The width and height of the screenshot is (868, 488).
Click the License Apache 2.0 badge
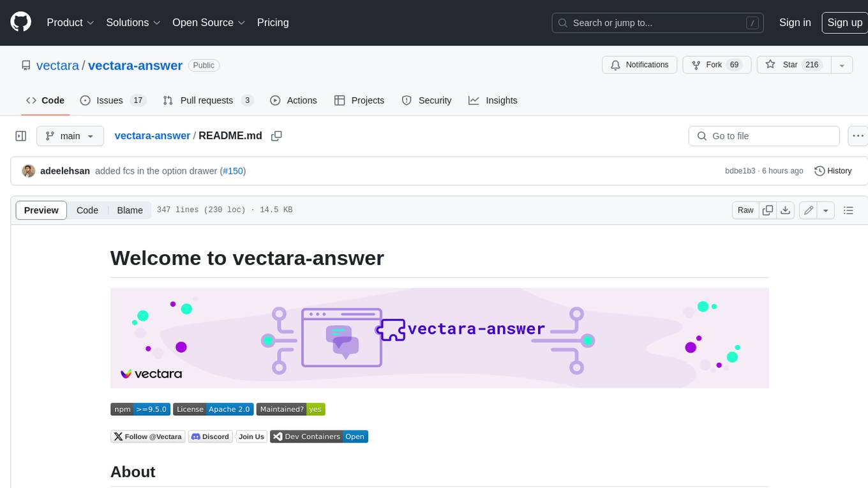(x=213, y=409)
